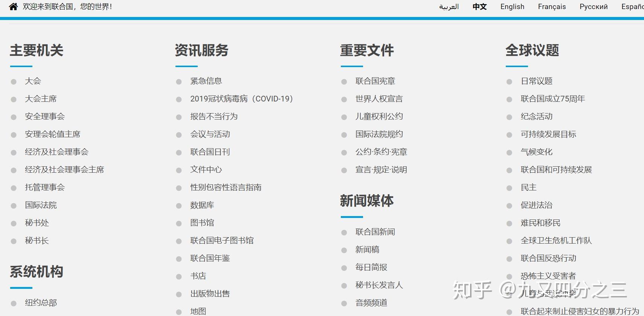
Task: Open the 新闻稿 link
Action: [367, 250]
